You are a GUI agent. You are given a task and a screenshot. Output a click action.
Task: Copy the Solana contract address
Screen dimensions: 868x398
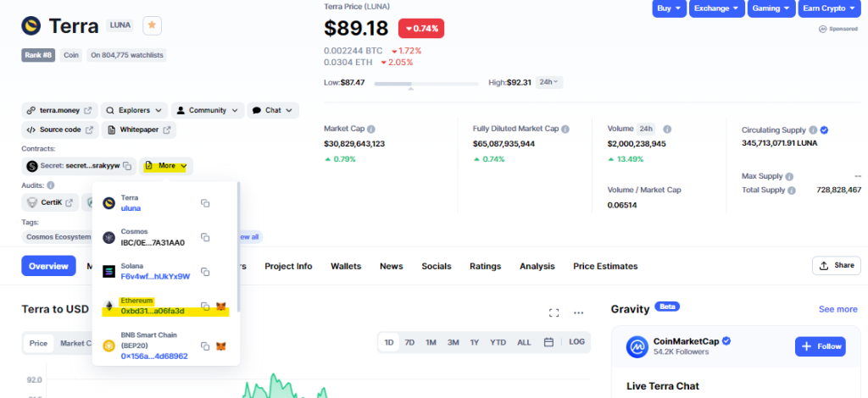205,272
